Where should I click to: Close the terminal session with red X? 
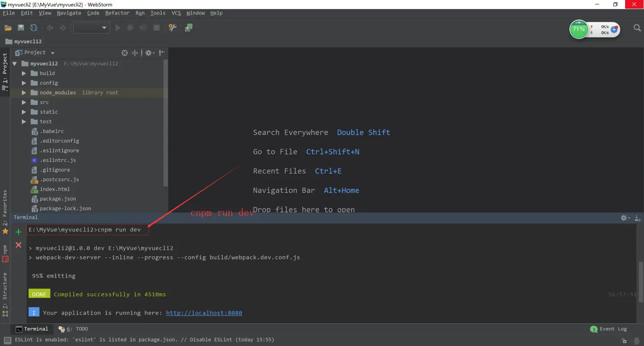coord(18,245)
